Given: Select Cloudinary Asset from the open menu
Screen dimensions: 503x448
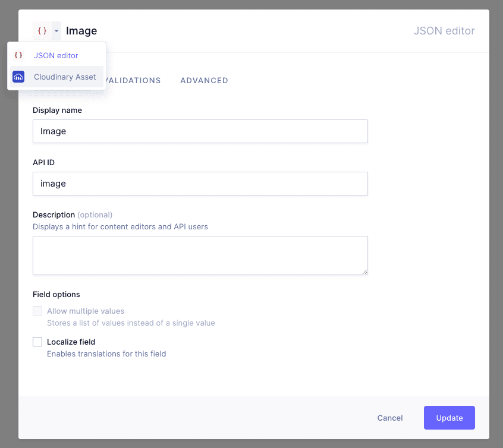Looking at the screenshot, I should coord(65,77).
